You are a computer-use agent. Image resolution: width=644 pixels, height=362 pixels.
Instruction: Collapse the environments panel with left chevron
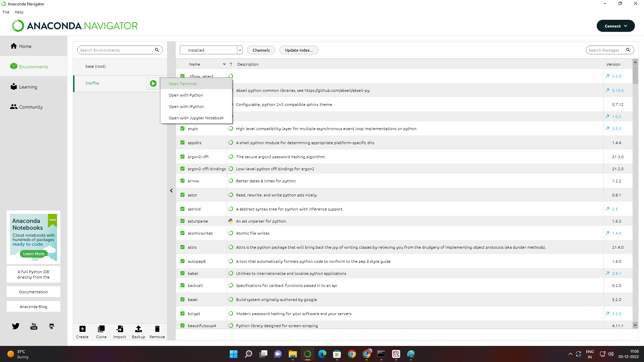(x=171, y=190)
